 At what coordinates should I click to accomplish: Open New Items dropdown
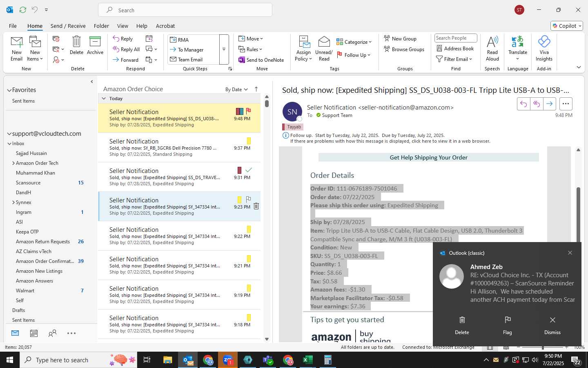coord(35,48)
